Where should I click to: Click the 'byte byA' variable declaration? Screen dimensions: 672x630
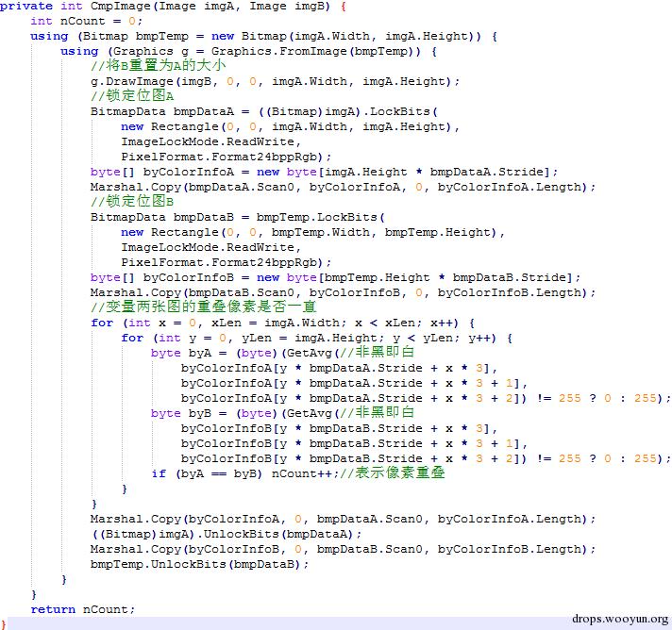[189, 354]
